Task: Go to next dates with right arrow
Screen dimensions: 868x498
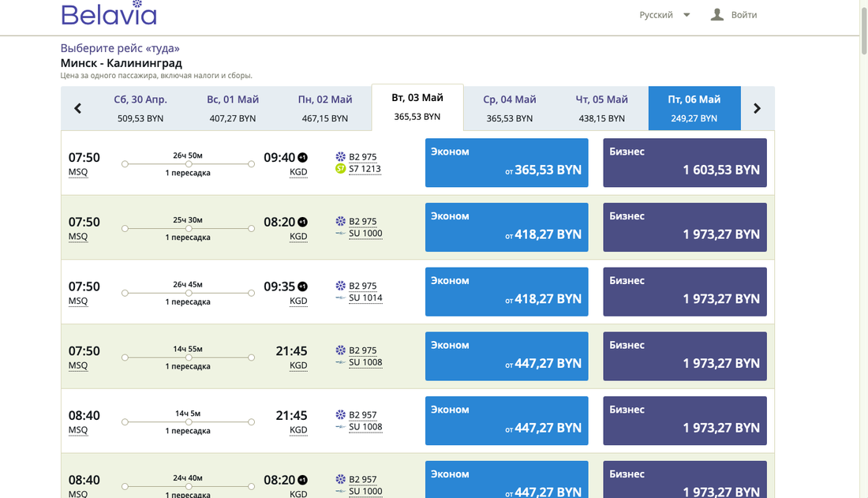Action: tap(757, 109)
